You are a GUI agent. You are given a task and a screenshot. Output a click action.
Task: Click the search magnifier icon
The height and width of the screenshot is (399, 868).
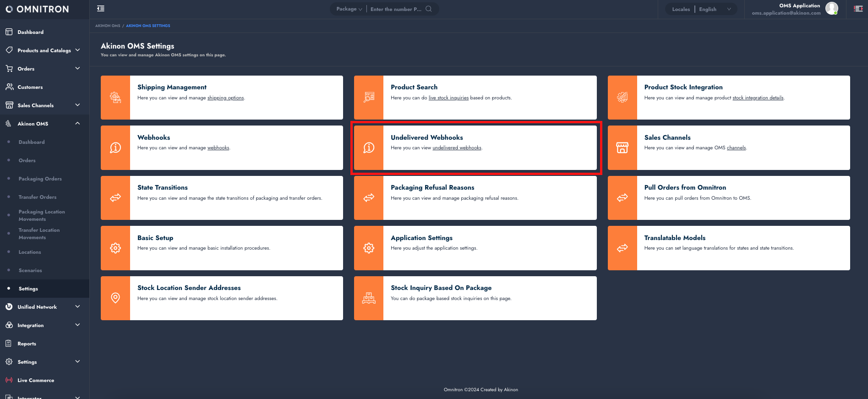click(x=429, y=9)
